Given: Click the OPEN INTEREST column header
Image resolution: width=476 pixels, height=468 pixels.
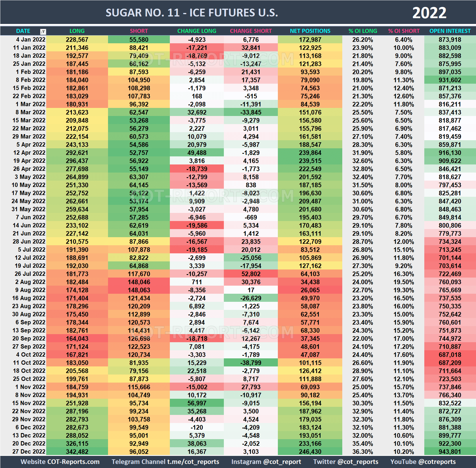Looking at the screenshot, I should (x=450, y=31).
